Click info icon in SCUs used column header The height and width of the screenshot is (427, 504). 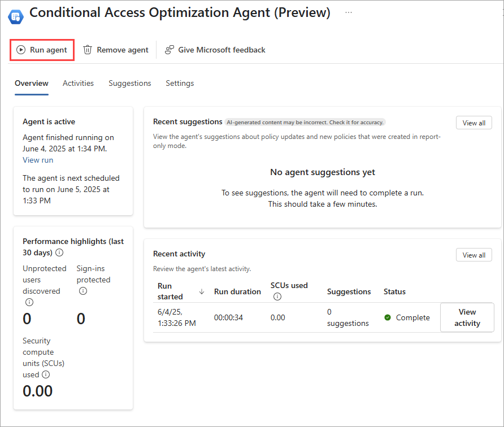277,297
